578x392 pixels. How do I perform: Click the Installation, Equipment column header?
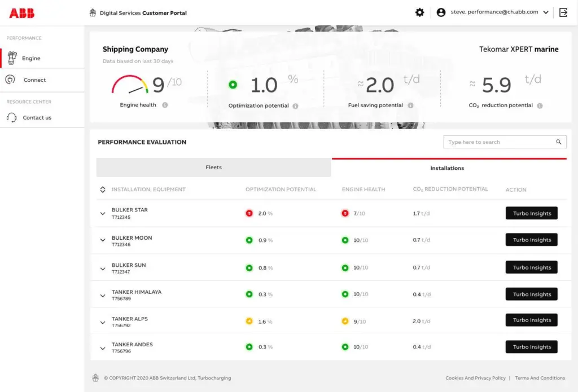[148, 190]
